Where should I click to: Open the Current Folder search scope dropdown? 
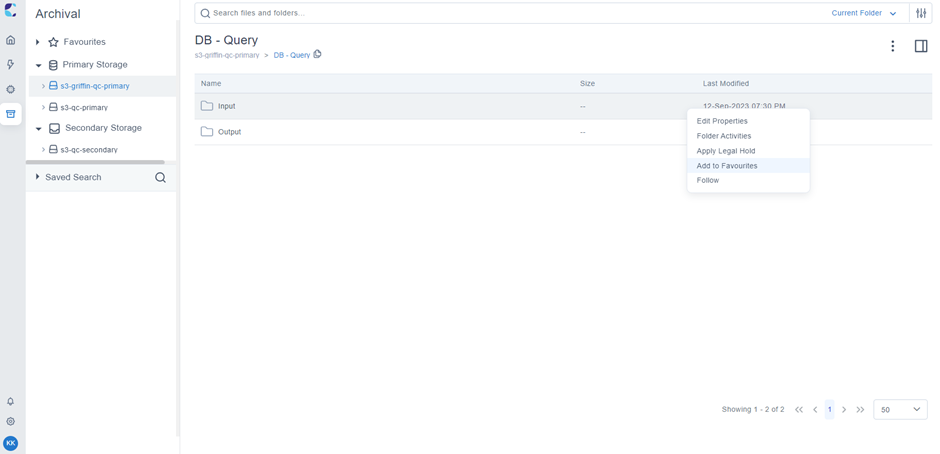click(x=863, y=13)
